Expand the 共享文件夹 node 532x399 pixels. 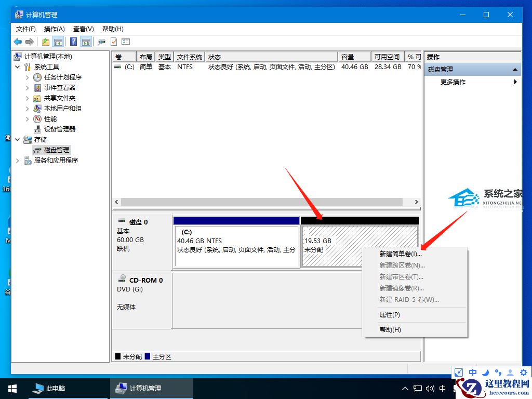tap(27, 98)
